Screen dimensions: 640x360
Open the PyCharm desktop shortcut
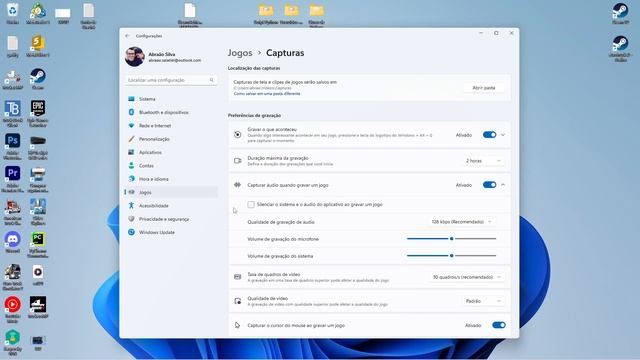point(38,245)
